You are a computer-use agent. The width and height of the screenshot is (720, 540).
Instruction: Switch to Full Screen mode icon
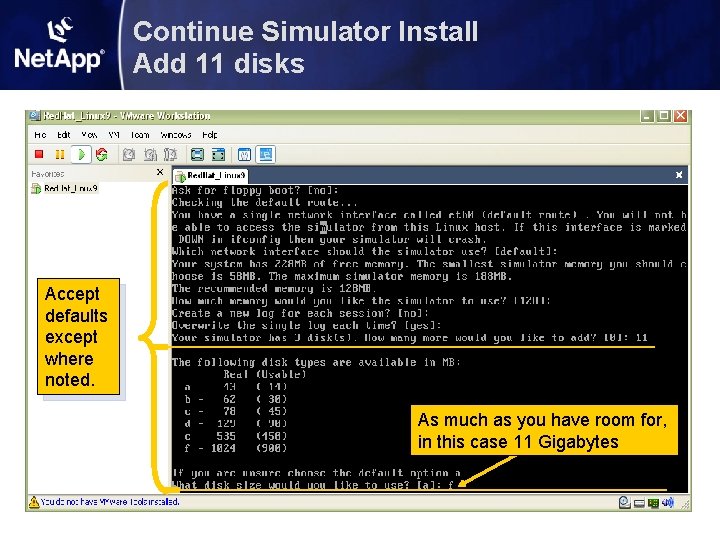(197, 155)
